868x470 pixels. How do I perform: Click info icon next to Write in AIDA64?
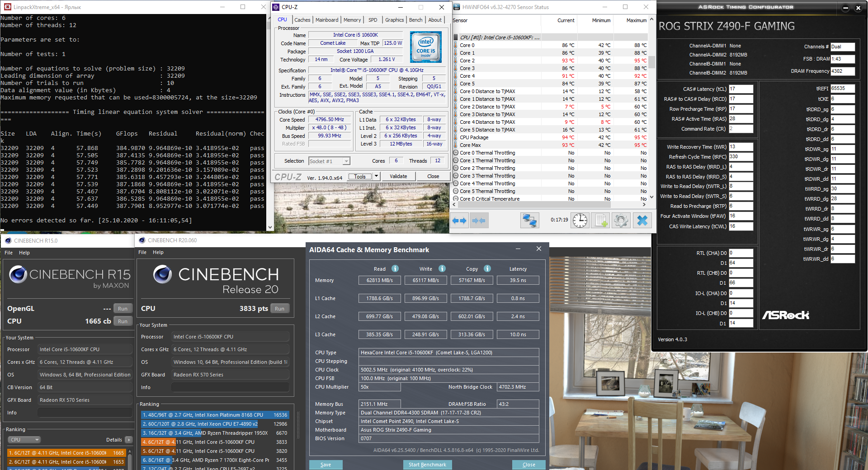442,268
